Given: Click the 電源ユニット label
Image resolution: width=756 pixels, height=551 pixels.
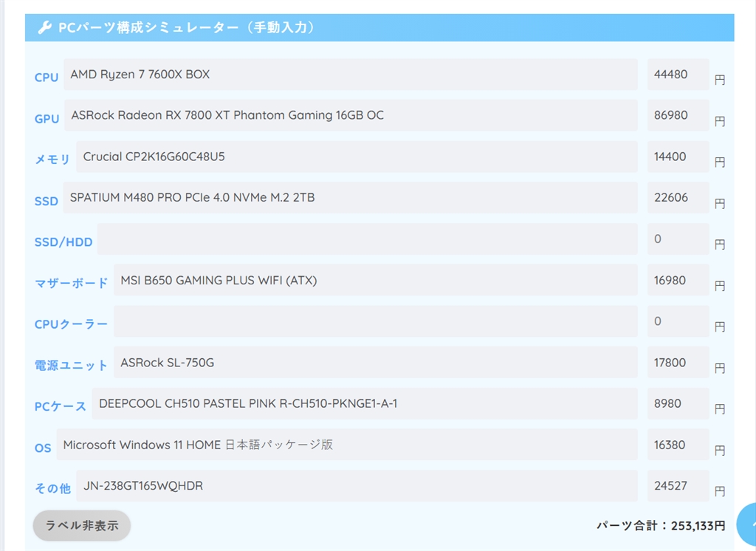Looking at the screenshot, I should click(x=71, y=366).
